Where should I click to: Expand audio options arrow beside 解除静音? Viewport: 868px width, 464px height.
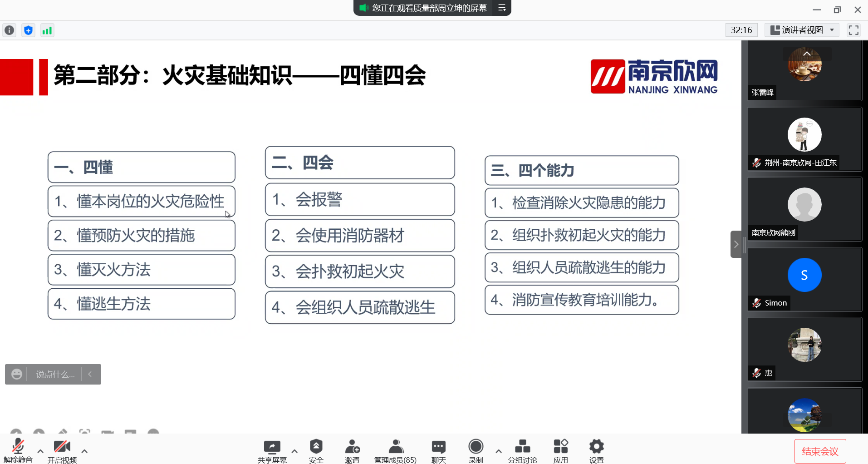point(40,451)
